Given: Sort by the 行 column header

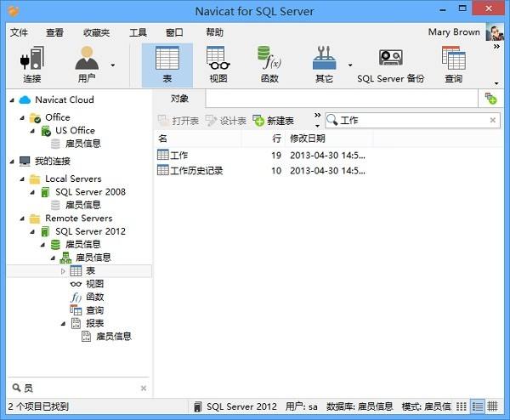Looking at the screenshot, I should tap(263, 139).
